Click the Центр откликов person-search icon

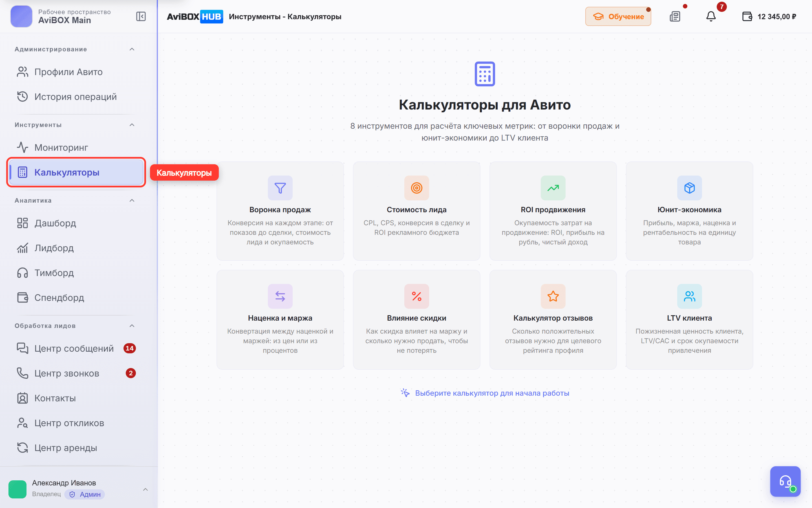point(23,423)
